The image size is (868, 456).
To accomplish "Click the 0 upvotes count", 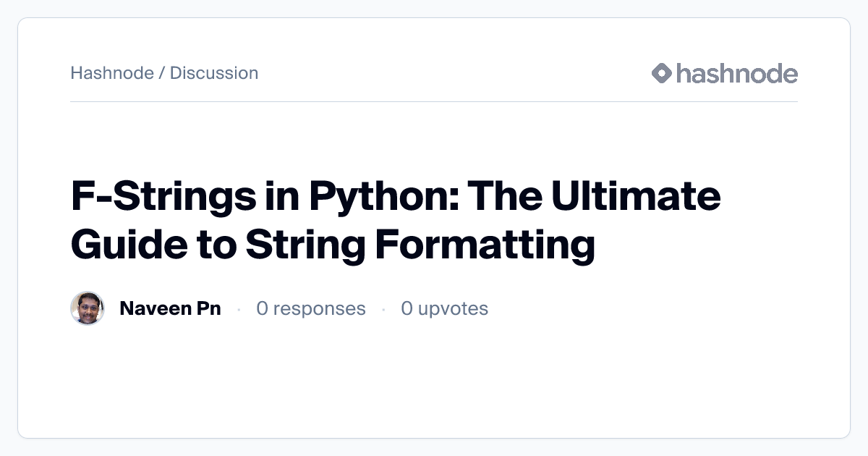I will (445, 309).
